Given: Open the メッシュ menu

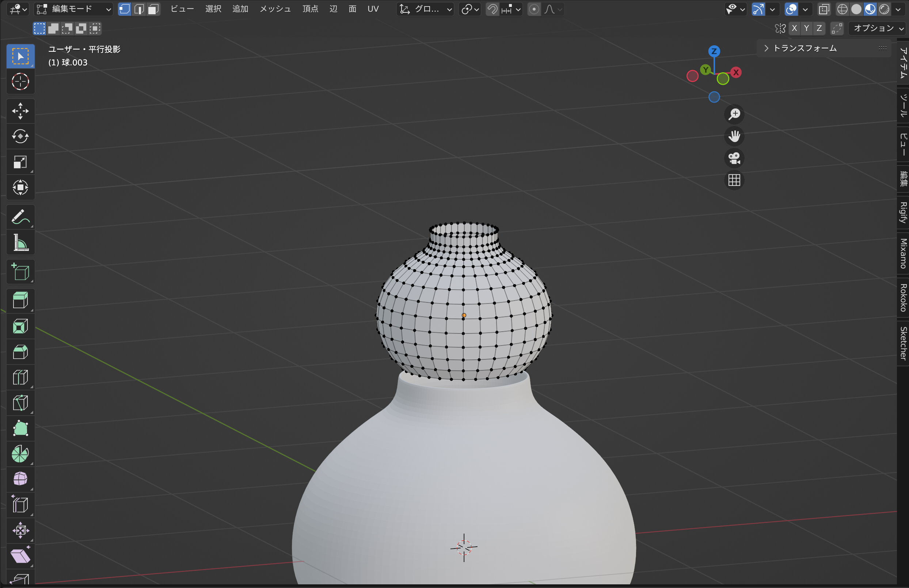Looking at the screenshot, I should click(275, 9).
